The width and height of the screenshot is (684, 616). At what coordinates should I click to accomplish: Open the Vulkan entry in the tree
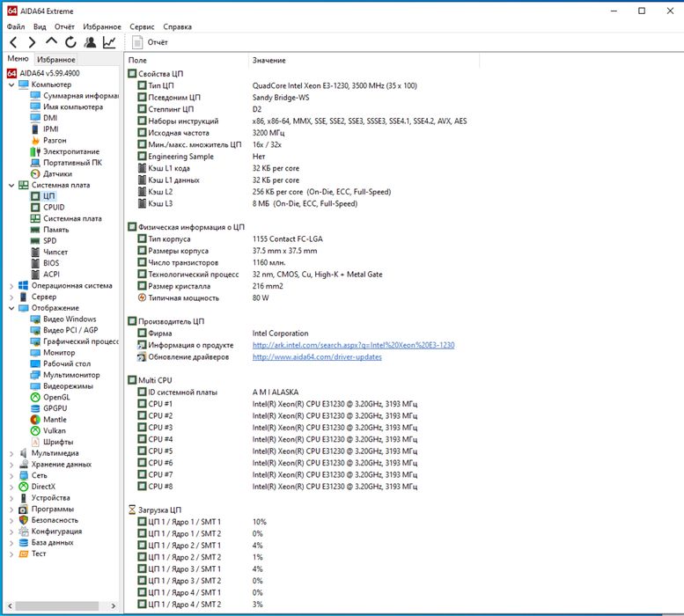tap(55, 430)
